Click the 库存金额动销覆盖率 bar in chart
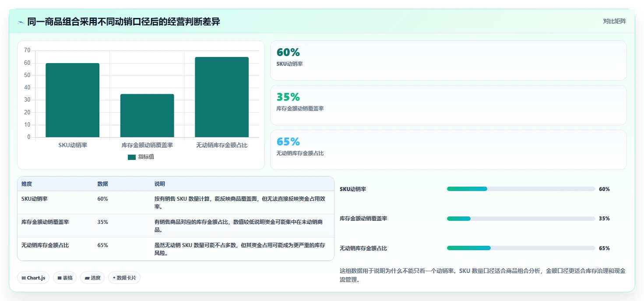Image resolution: width=644 pixels, height=301 pixels. pos(147,116)
